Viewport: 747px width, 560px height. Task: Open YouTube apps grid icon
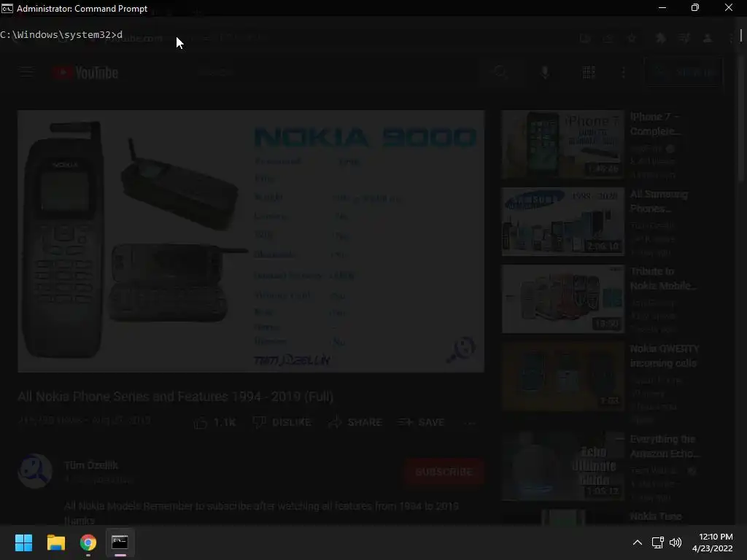tap(589, 72)
